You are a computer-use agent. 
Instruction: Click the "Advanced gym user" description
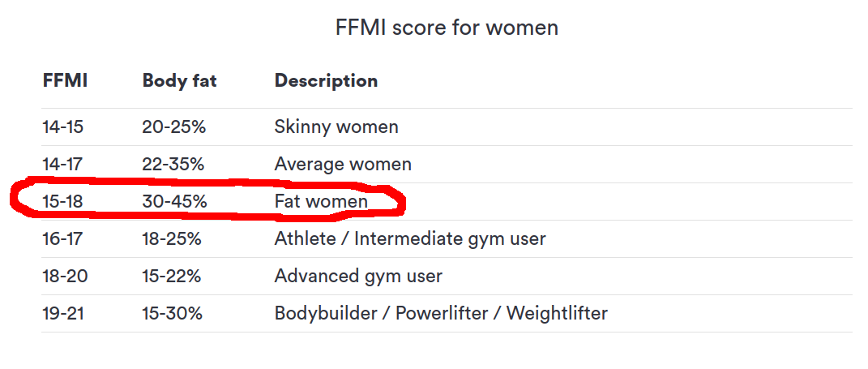coord(358,277)
